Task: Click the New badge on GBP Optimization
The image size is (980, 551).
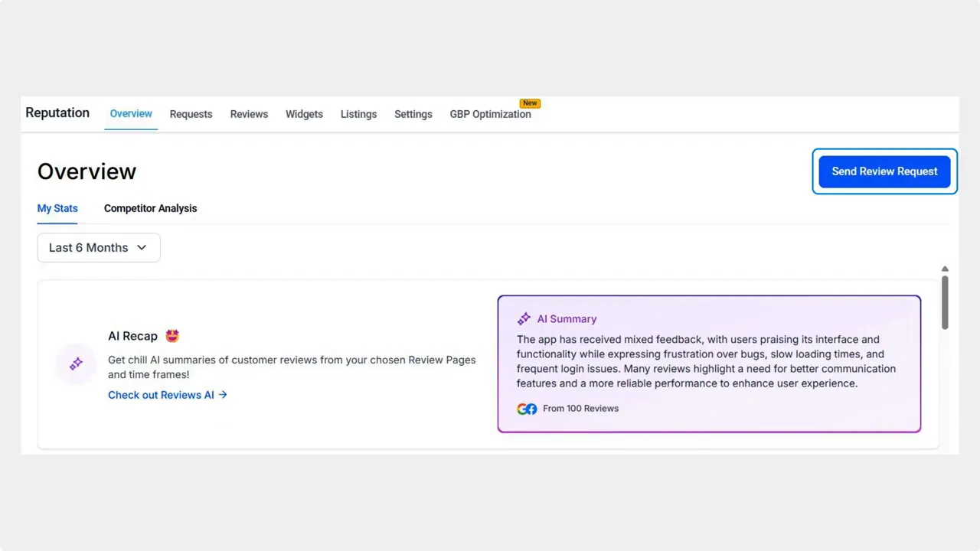Action: (530, 103)
